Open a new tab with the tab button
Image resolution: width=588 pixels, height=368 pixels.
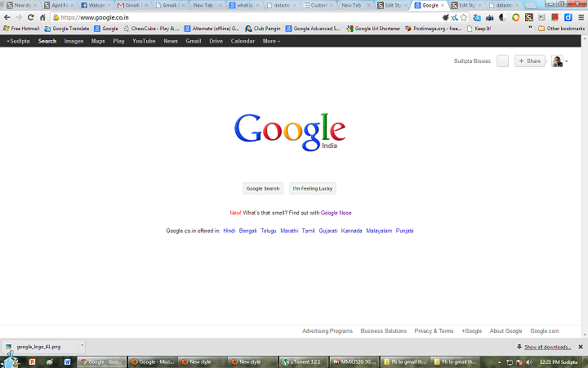(x=530, y=5)
